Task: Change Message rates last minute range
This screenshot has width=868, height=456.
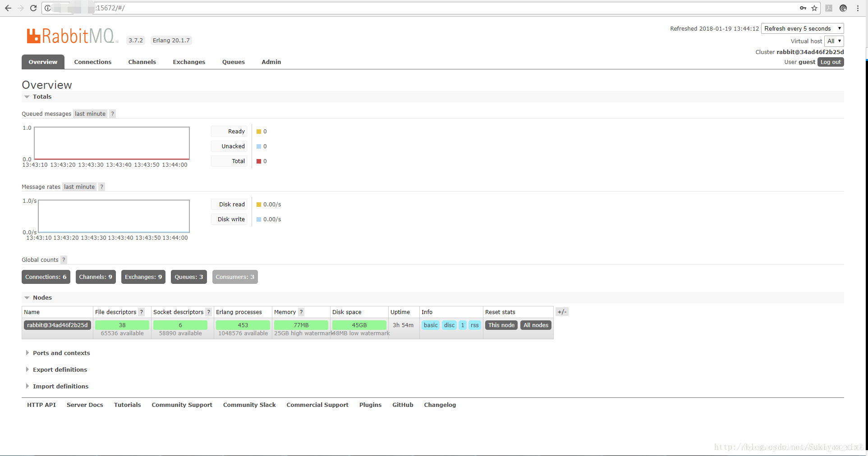Action: click(79, 187)
